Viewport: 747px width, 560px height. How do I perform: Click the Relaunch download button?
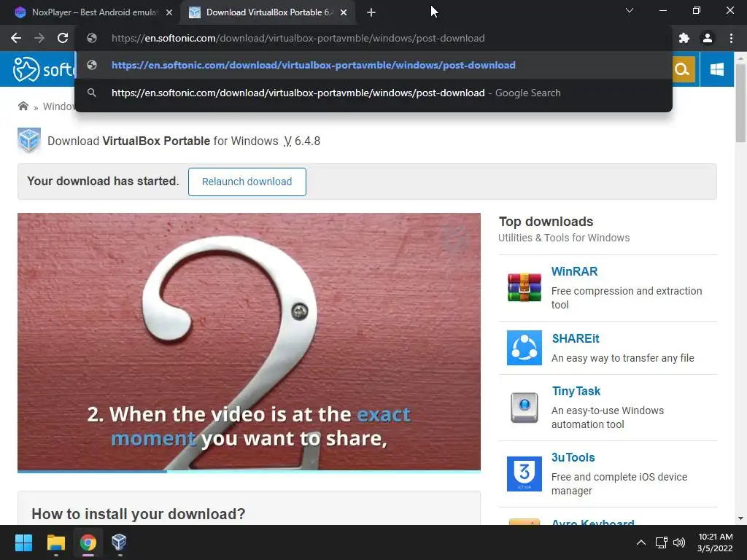point(247,182)
